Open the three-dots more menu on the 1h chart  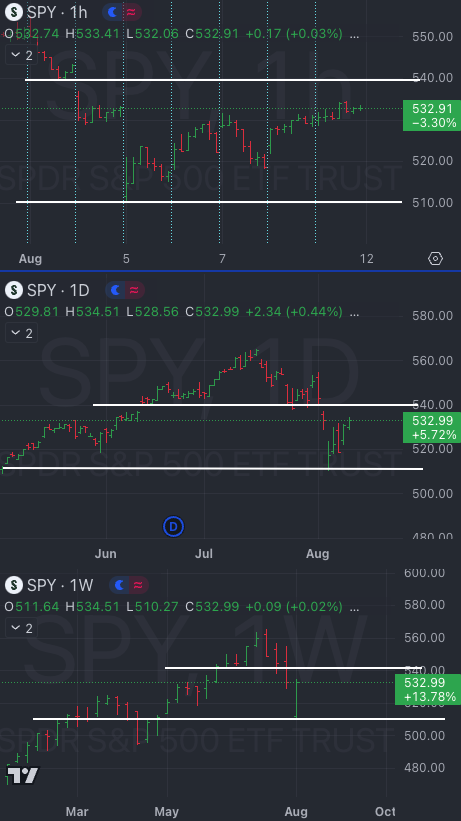[355, 34]
